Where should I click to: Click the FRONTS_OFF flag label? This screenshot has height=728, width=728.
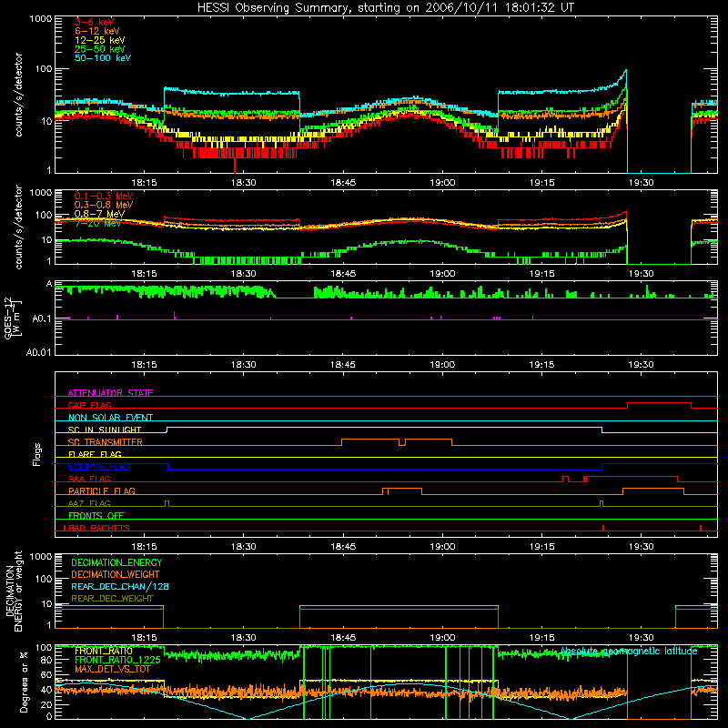(96, 516)
